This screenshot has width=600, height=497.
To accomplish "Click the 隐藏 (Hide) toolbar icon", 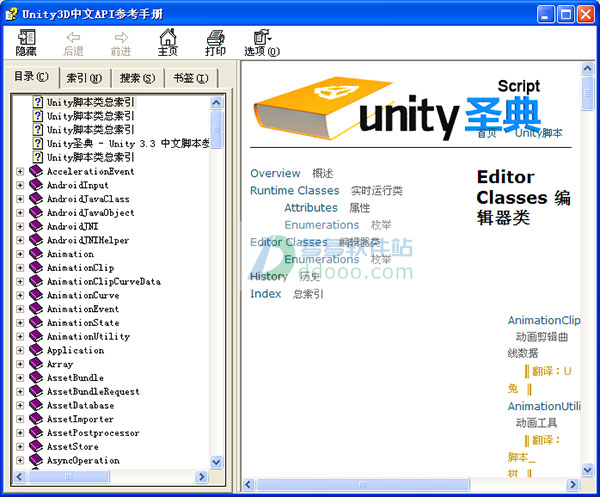I will [26, 37].
